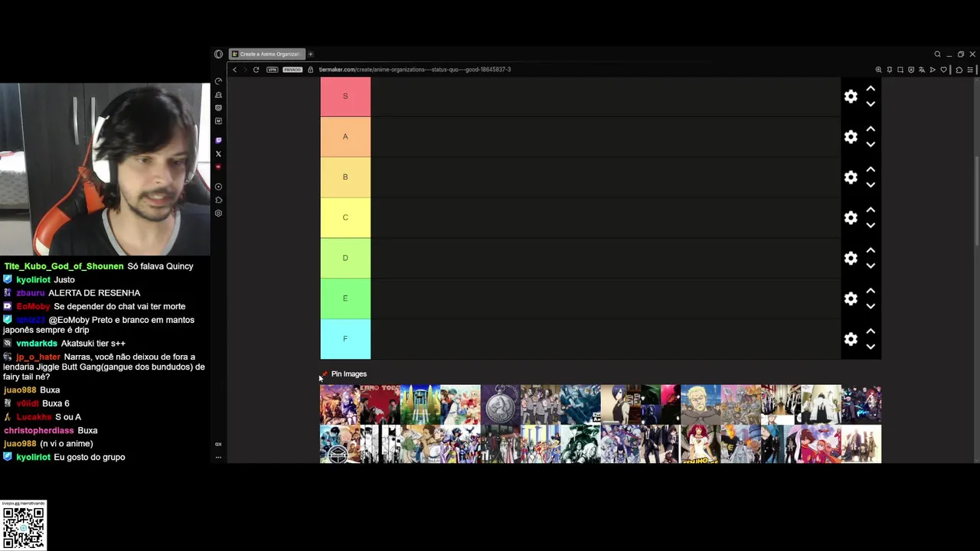Click the play icon in browser toolbar
This screenshot has height=551, width=980.
tap(933, 70)
